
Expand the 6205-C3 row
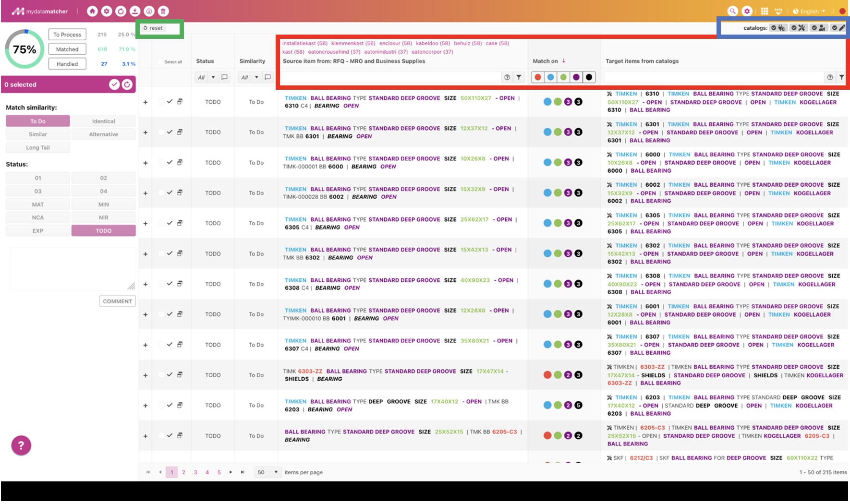[146, 436]
